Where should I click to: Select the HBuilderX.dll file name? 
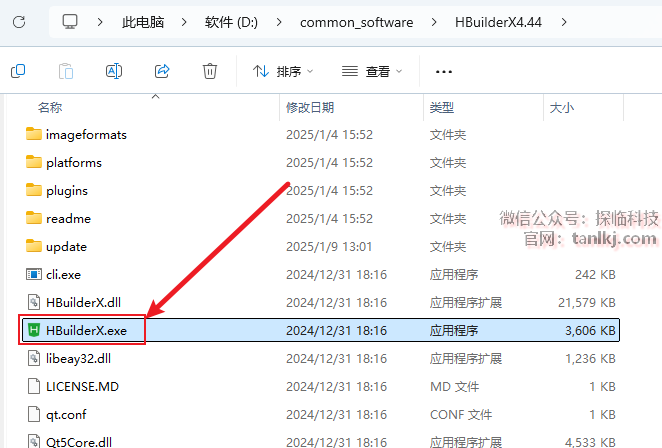[x=83, y=303]
